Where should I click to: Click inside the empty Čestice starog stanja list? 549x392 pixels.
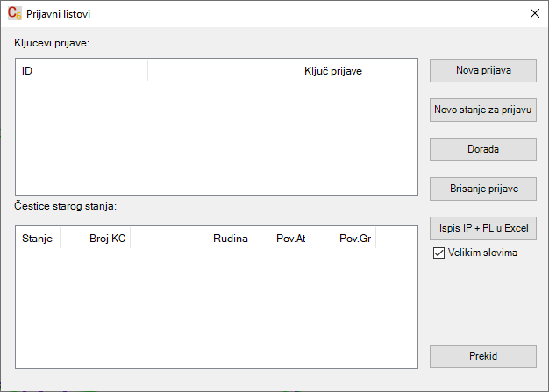[x=216, y=309]
